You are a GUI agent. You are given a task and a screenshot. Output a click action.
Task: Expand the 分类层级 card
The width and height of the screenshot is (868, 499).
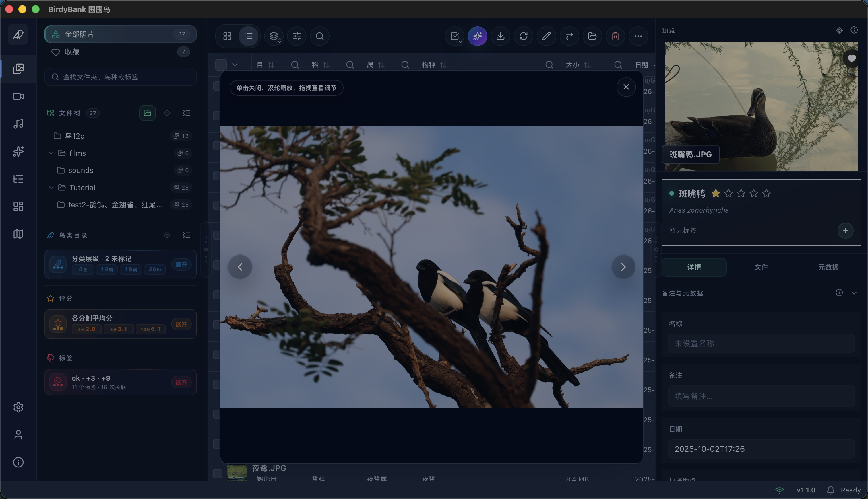pyautogui.click(x=181, y=265)
